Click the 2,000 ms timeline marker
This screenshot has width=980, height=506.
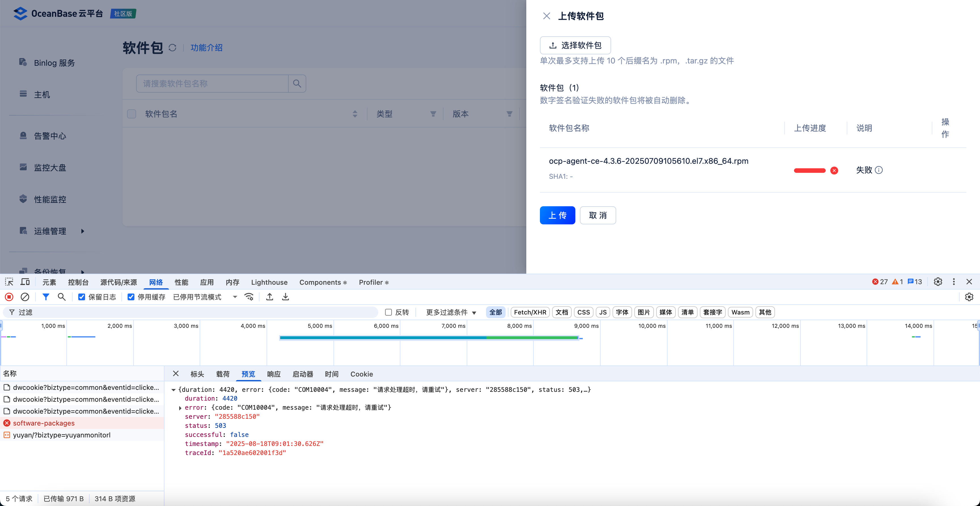point(119,326)
